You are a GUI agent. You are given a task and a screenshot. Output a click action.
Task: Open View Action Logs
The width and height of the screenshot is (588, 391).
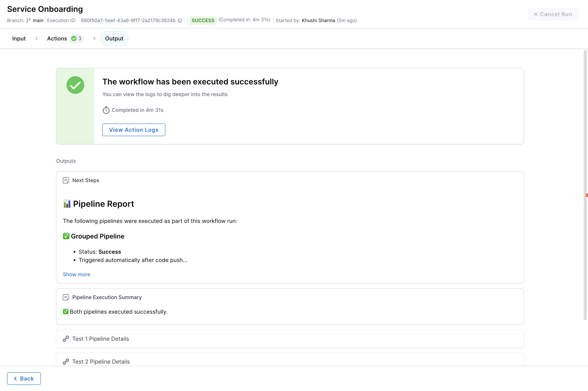coord(134,130)
